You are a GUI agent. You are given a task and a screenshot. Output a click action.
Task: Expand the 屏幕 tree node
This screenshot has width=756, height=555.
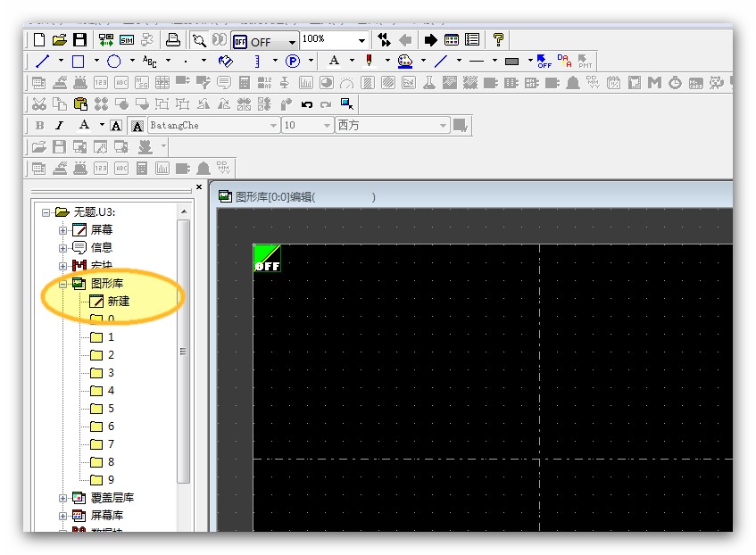(x=63, y=230)
